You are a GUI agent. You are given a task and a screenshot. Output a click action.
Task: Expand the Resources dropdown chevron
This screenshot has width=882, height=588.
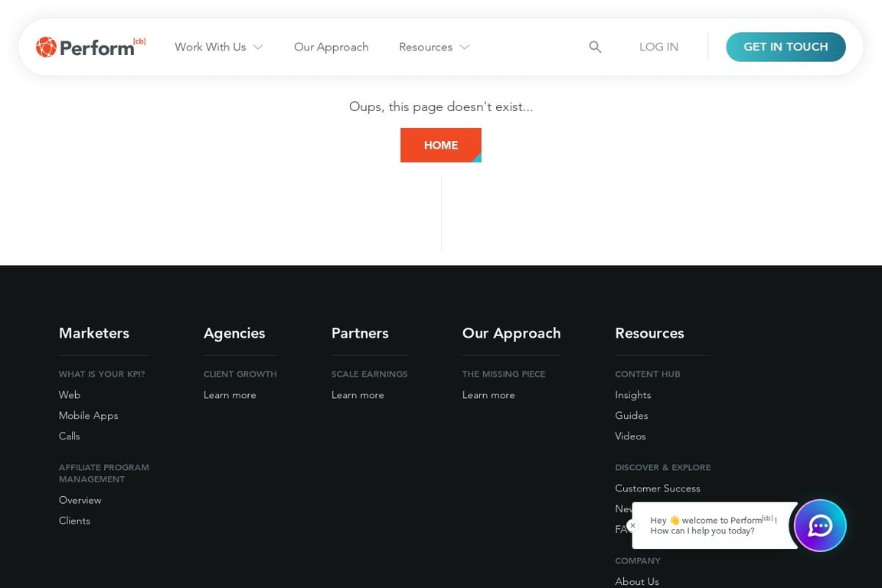click(465, 47)
